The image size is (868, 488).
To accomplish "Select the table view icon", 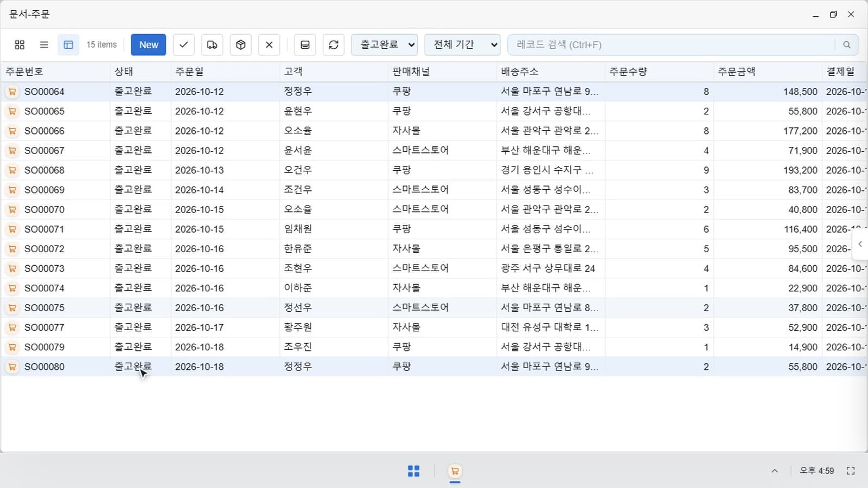I will point(68,45).
